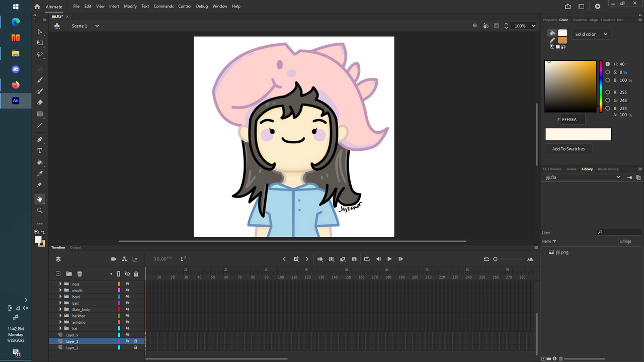Select the Text tool
The width and height of the screenshot is (644, 362).
(40, 151)
